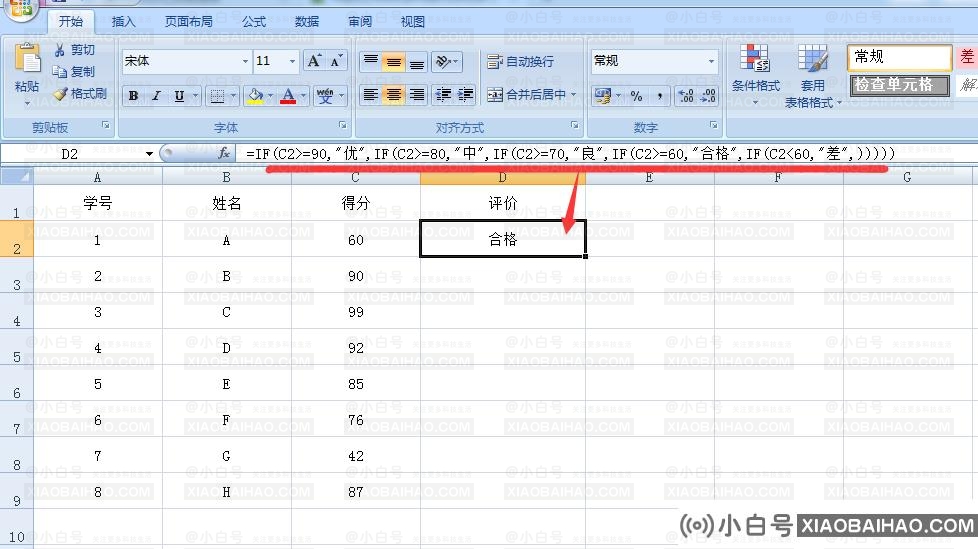The image size is (978, 549).
Task: Align text right
Action: (x=417, y=95)
